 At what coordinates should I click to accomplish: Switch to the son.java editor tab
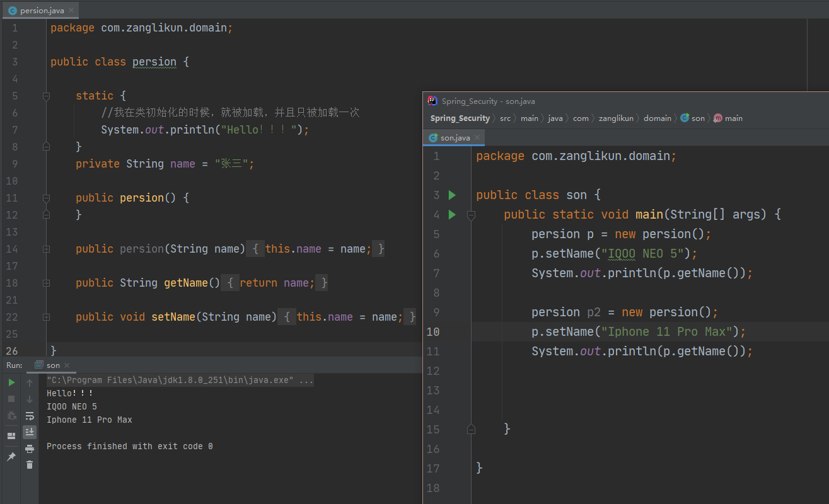(455, 137)
